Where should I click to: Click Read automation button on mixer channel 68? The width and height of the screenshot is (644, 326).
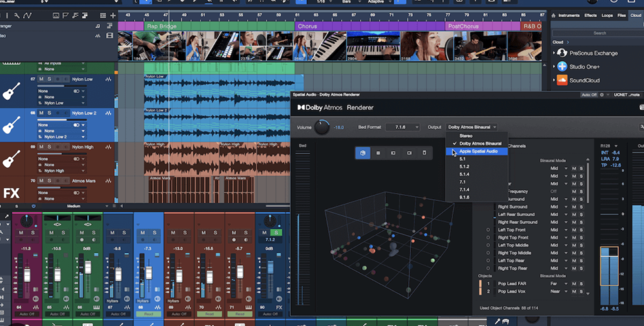tap(148, 314)
